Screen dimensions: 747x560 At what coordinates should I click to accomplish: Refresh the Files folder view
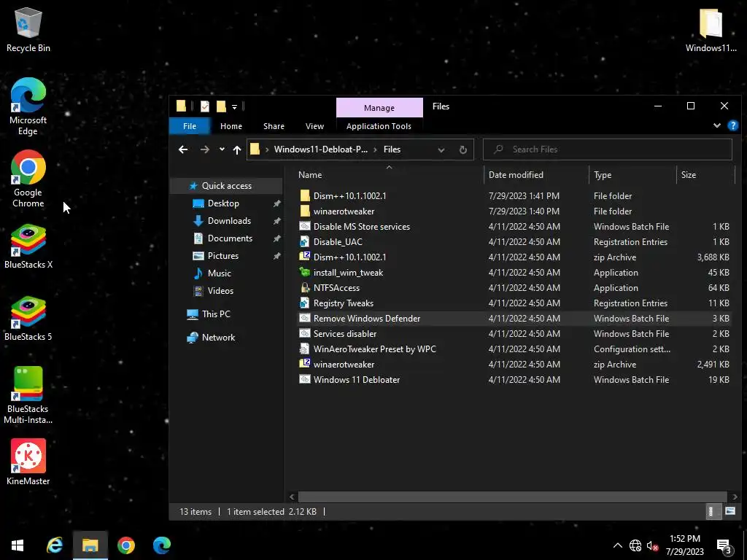pos(462,149)
